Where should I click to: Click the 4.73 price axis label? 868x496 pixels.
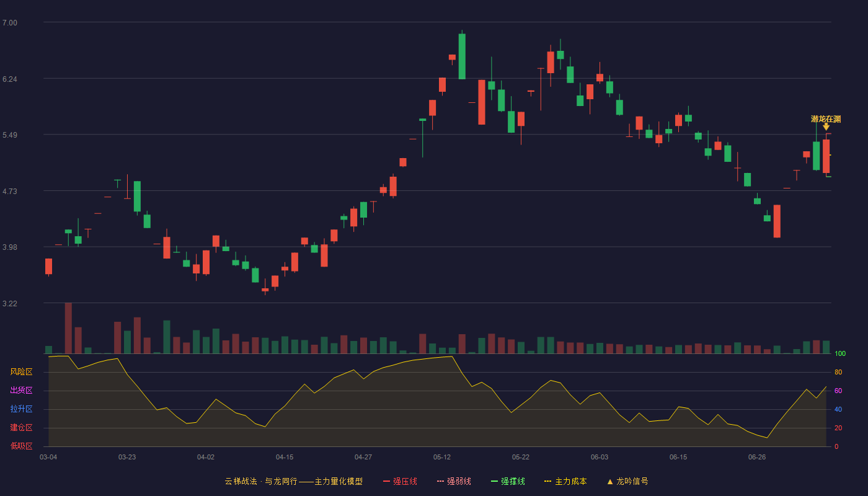coord(10,192)
